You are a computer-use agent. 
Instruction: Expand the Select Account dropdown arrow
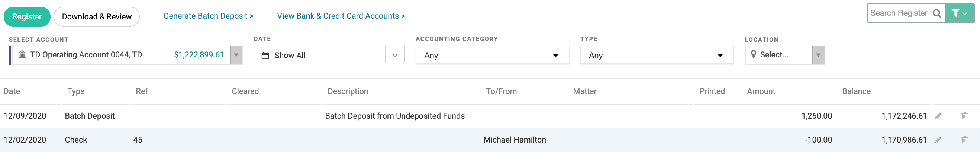(x=236, y=55)
